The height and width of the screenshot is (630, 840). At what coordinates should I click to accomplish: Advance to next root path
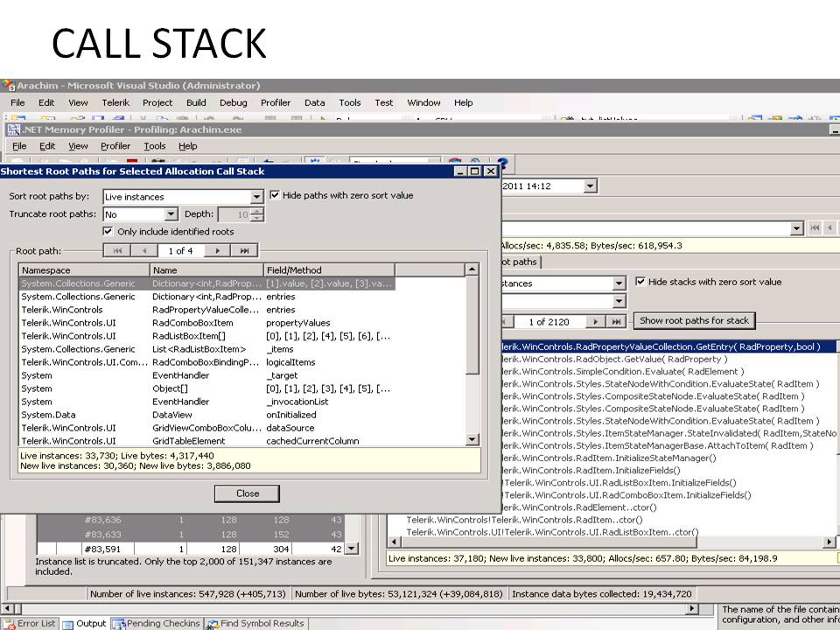218,251
